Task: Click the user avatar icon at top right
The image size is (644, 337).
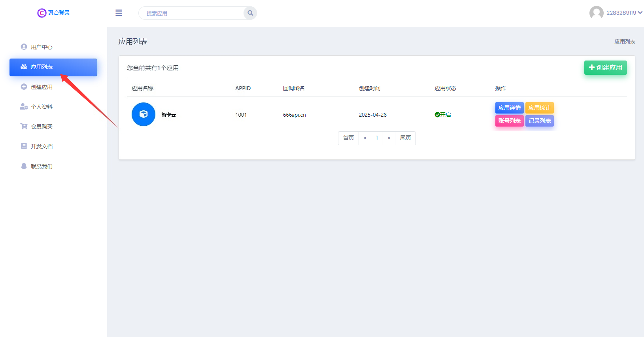Action: pos(596,13)
